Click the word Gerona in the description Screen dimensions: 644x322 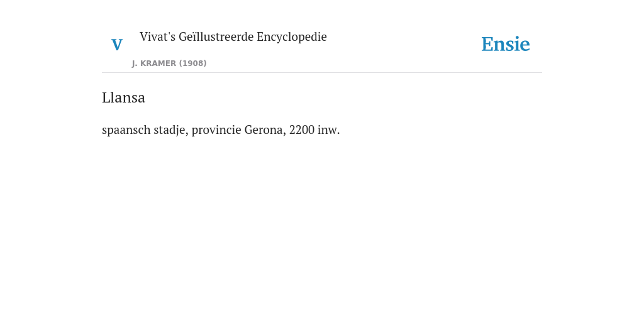point(265,130)
